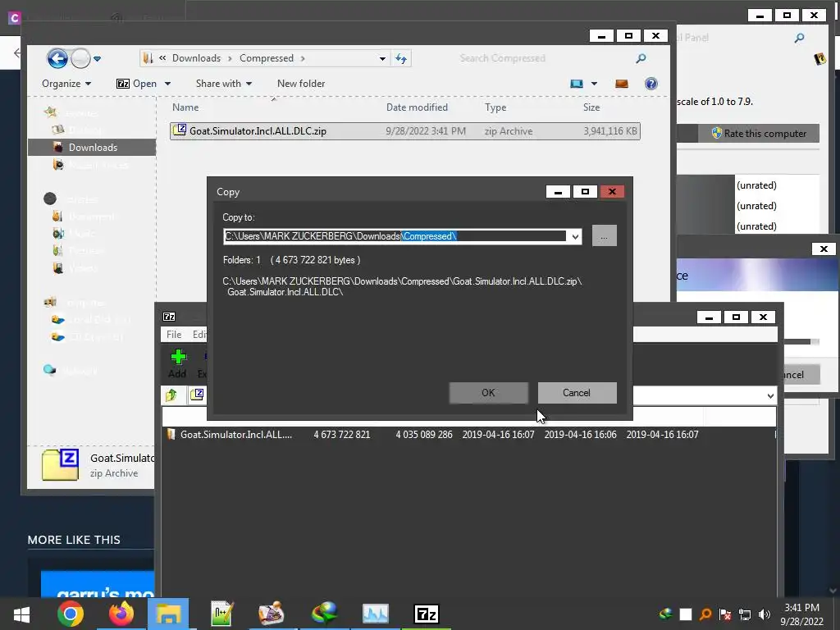Open Firefox from the taskbar
Image resolution: width=840 pixels, height=630 pixels.
121,614
